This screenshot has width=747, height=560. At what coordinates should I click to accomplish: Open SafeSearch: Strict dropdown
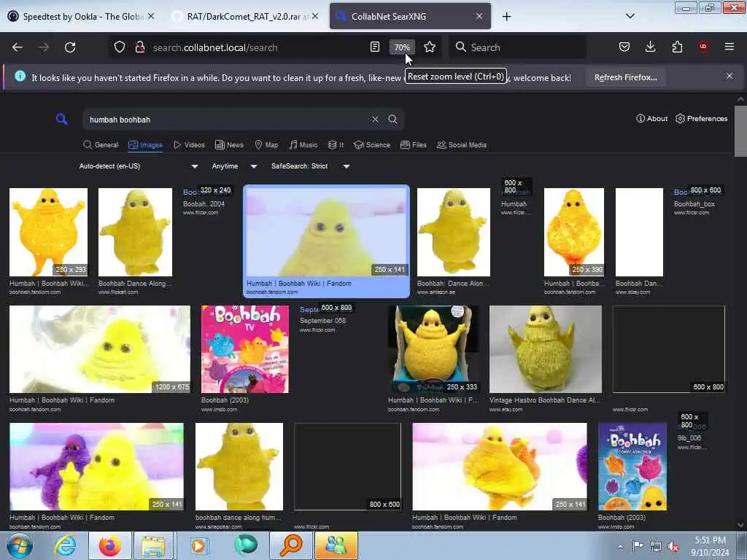310,166
